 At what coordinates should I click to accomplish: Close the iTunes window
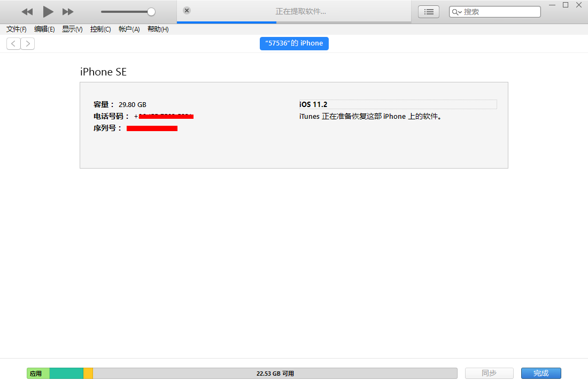coord(579,5)
